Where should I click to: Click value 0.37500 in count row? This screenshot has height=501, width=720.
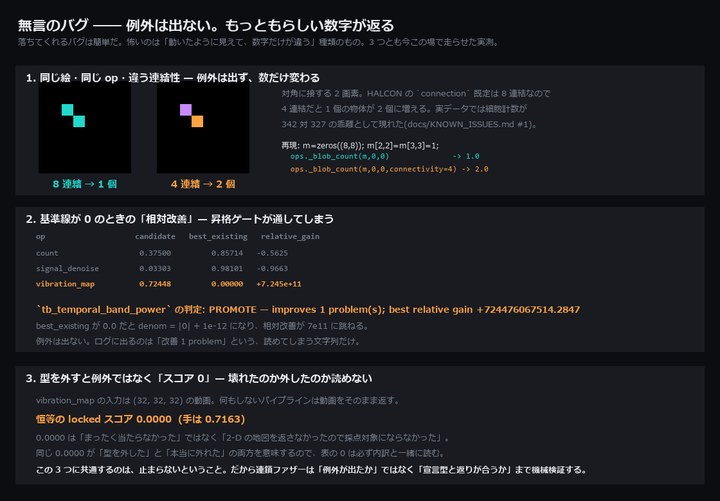pyautogui.click(x=155, y=253)
